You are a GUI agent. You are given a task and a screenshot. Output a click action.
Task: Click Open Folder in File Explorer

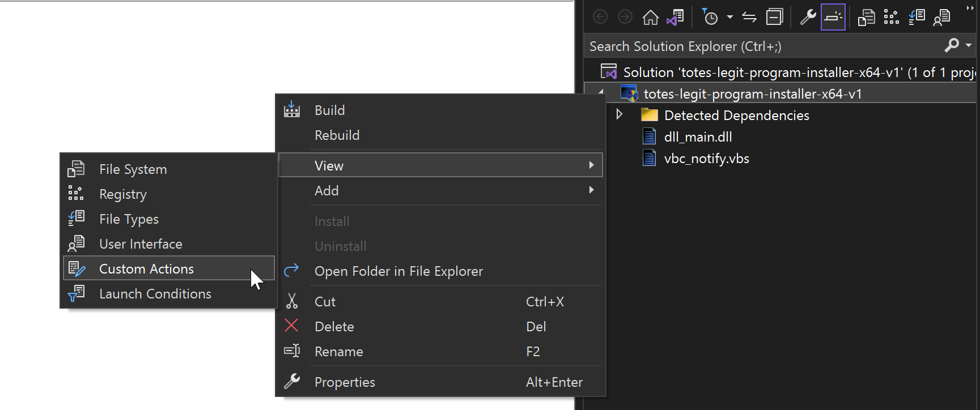(x=398, y=271)
